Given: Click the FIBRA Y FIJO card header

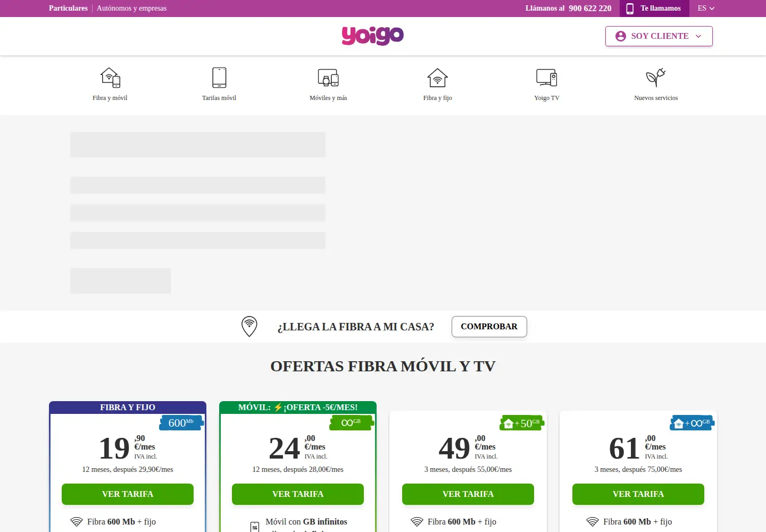Looking at the screenshot, I should 128,408.
